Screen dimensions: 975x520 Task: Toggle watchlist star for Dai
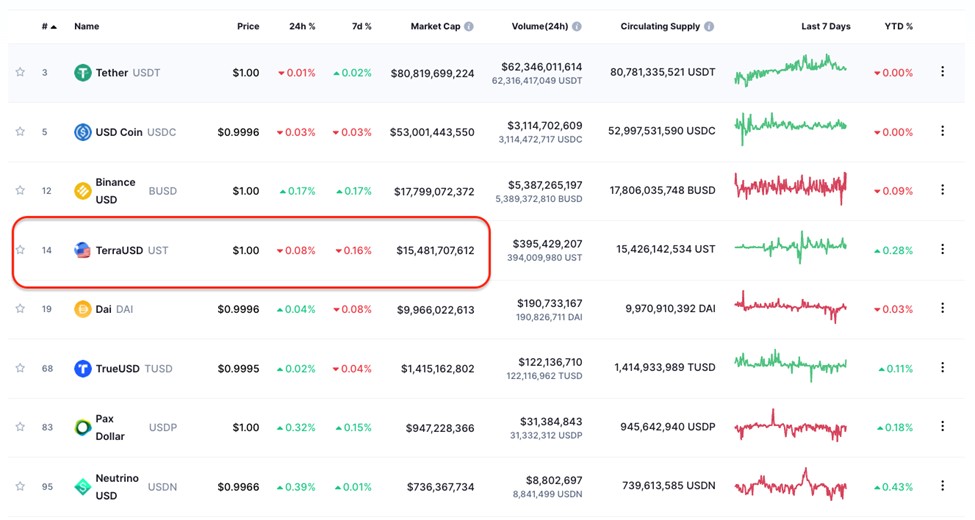point(20,309)
